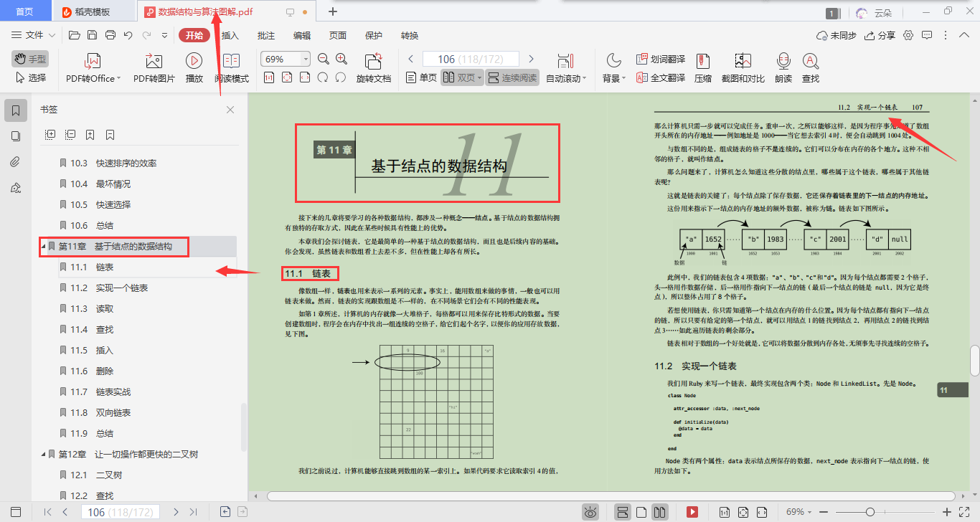Viewport: 980px width, 522px height.
Task: Toggle navigation pane icon in status bar
Action: click(16, 512)
